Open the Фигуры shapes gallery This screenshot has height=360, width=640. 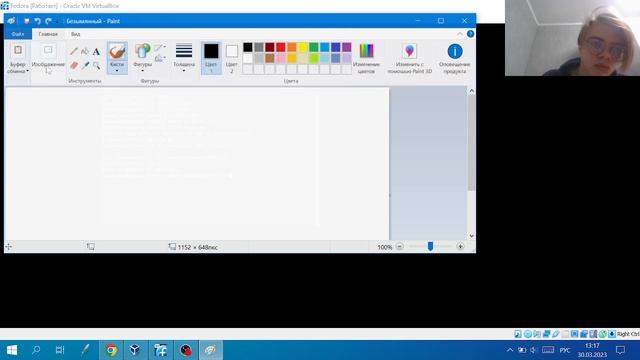click(x=142, y=58)
